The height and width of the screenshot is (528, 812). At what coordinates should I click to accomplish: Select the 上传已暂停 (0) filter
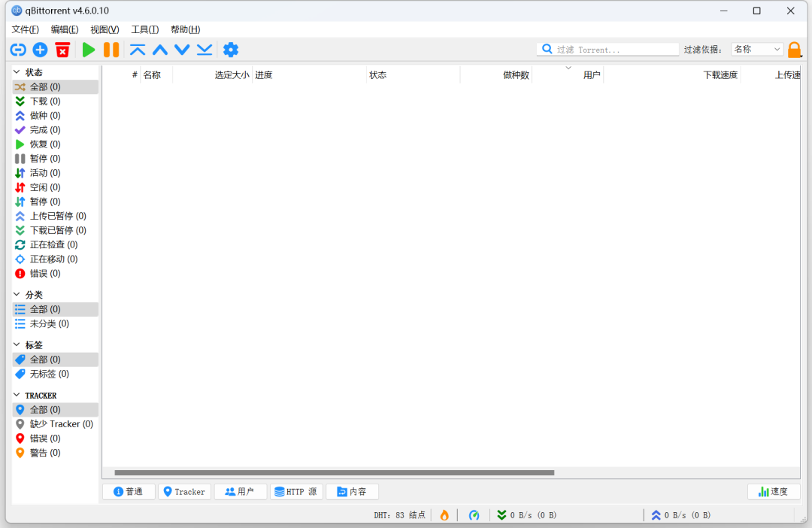coord(56,216)
